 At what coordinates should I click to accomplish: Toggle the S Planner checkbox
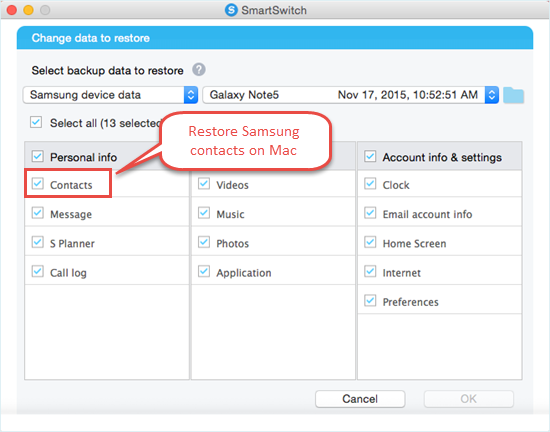[38, 242]
